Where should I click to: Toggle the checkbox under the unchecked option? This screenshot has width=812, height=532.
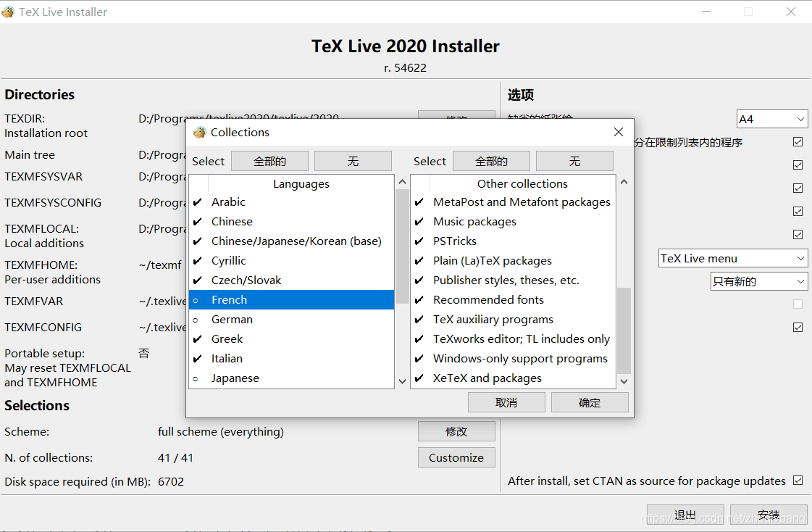798,328
